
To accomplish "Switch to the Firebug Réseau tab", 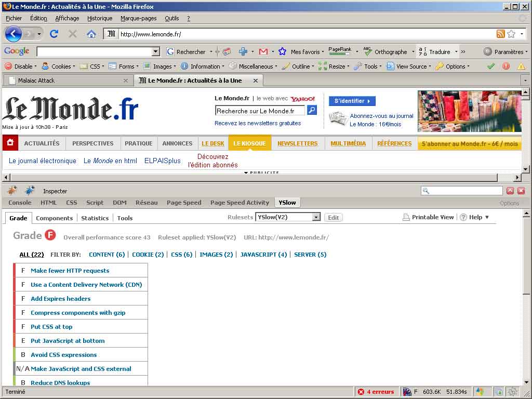I will click(x=147, y=203).
